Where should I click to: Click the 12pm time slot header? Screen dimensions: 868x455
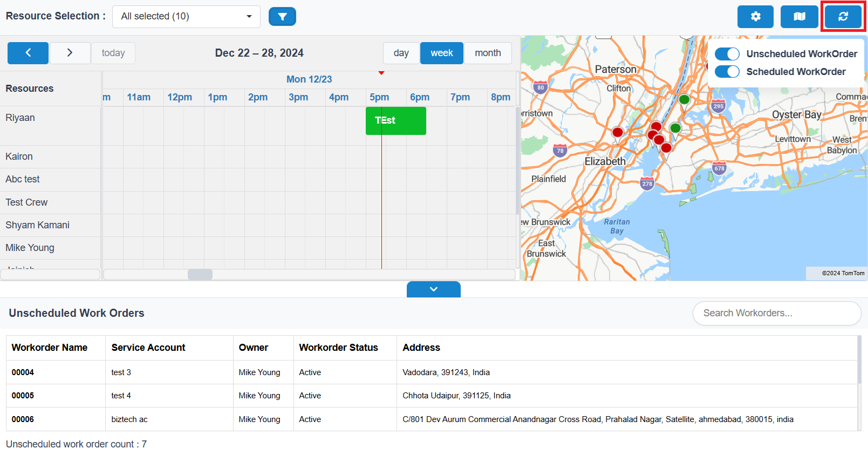tap(180, 97)
